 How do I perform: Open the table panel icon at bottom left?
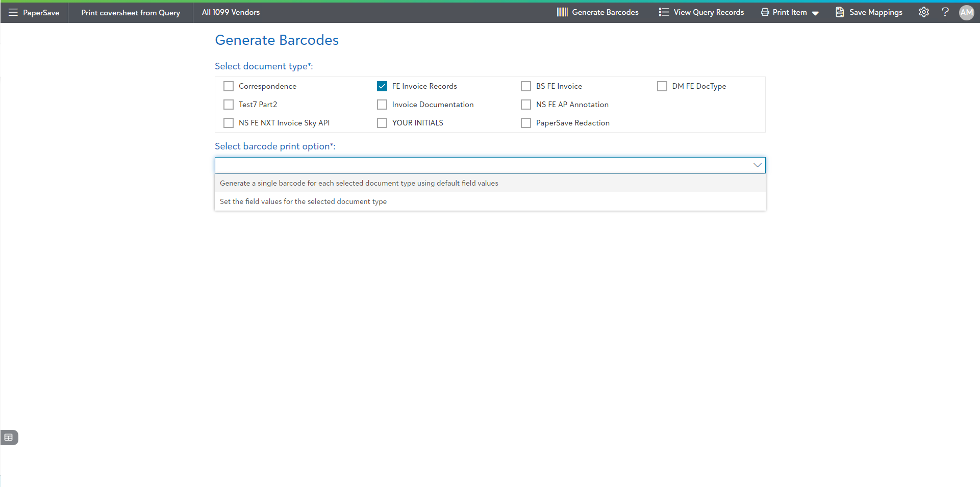pos(9,438)
